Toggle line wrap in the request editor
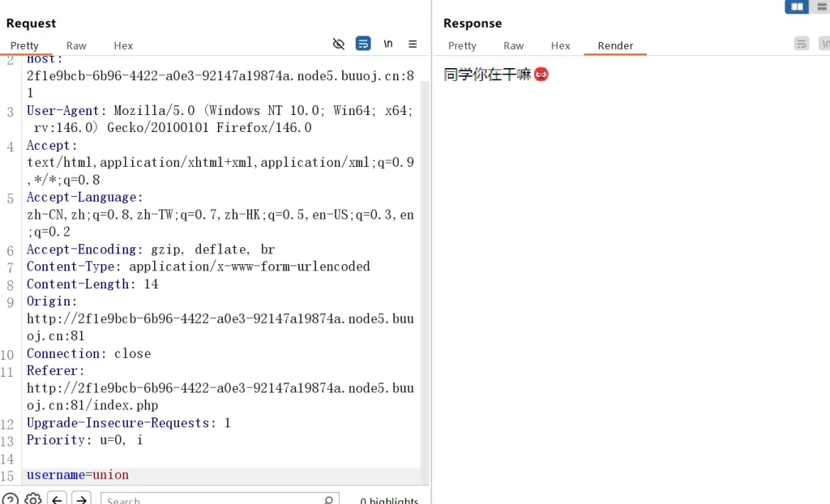This screenshot has width=830, height=504. 363,44
